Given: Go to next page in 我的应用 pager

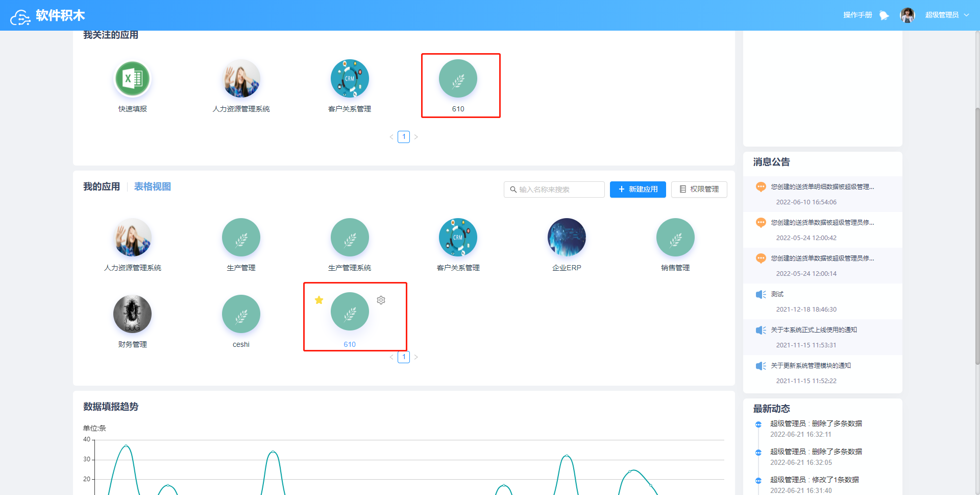Looking at the screenshot, I should (416, 357).
